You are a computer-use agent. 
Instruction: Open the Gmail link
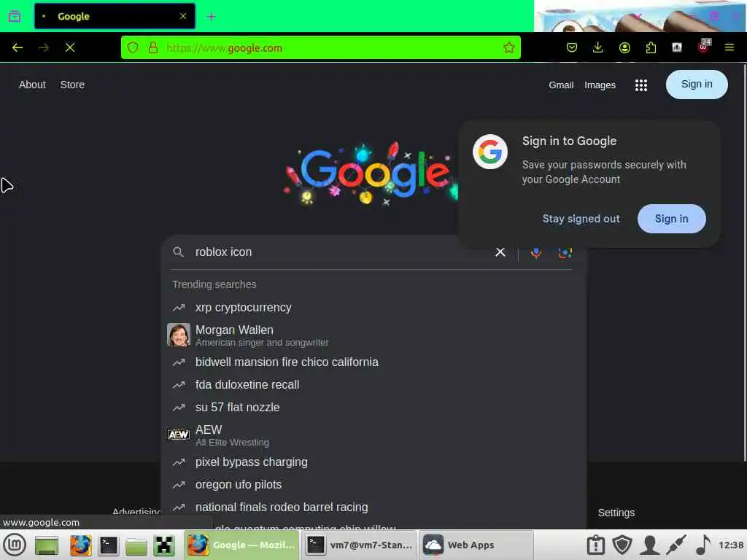click(561, 85)
